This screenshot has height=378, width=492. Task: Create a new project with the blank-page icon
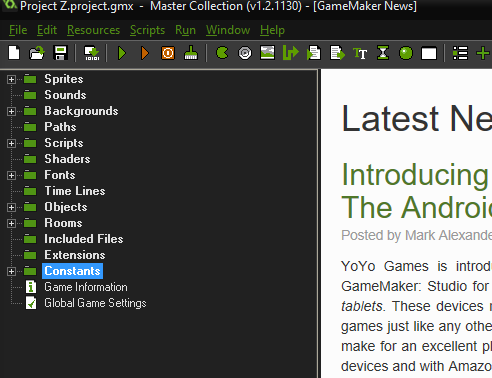click(14, 53)
